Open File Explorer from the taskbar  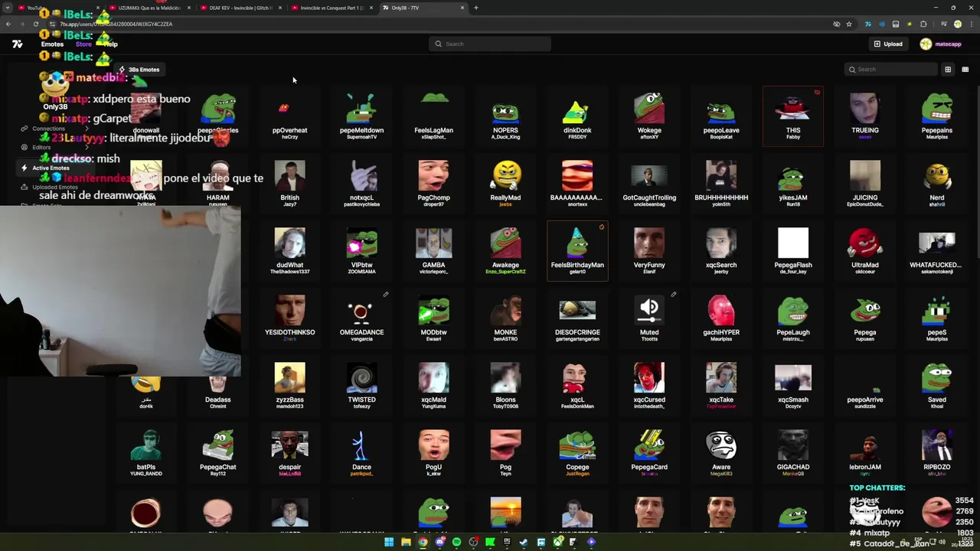pyautogui.click(x=406, y=542)
